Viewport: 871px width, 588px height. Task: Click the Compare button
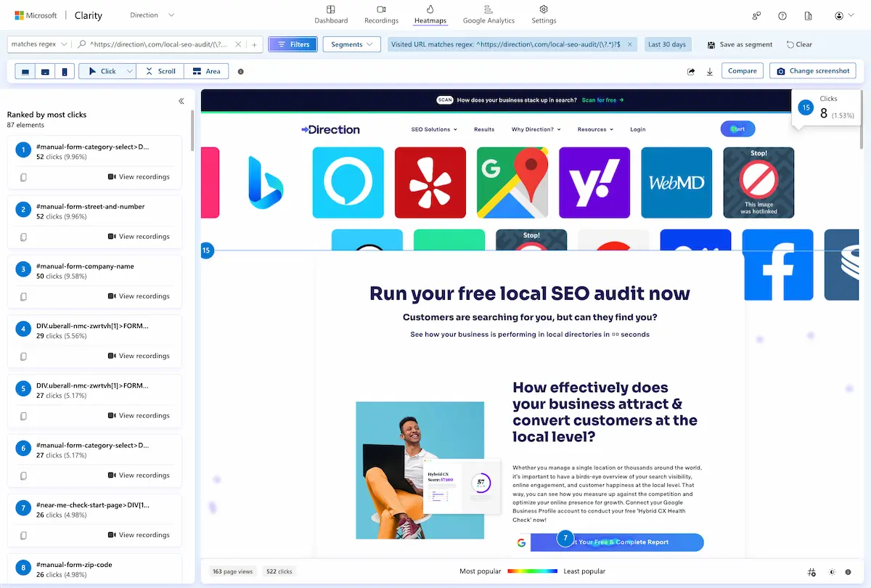[742, 71]
